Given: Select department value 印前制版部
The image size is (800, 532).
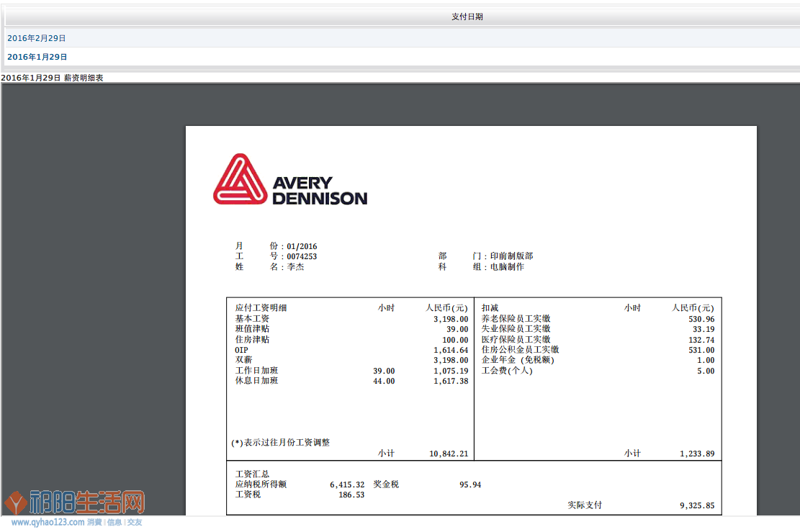Looking at the screenshot, I should coord(511,256).
